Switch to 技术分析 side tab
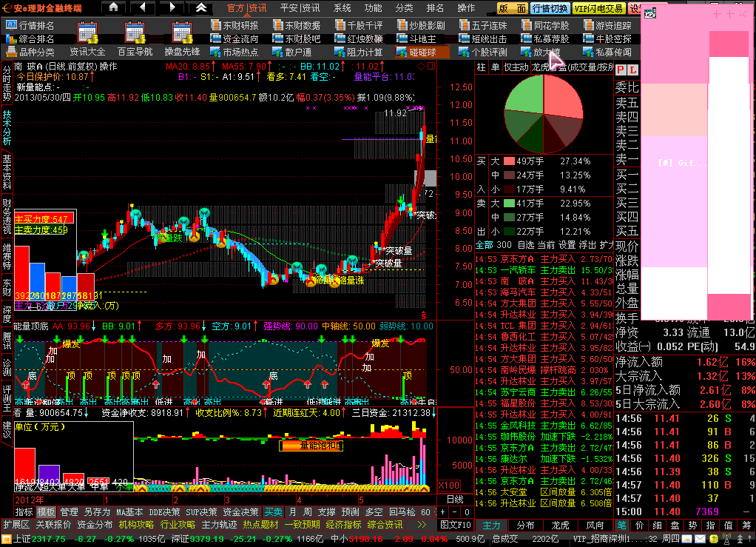 coord(7,127)
